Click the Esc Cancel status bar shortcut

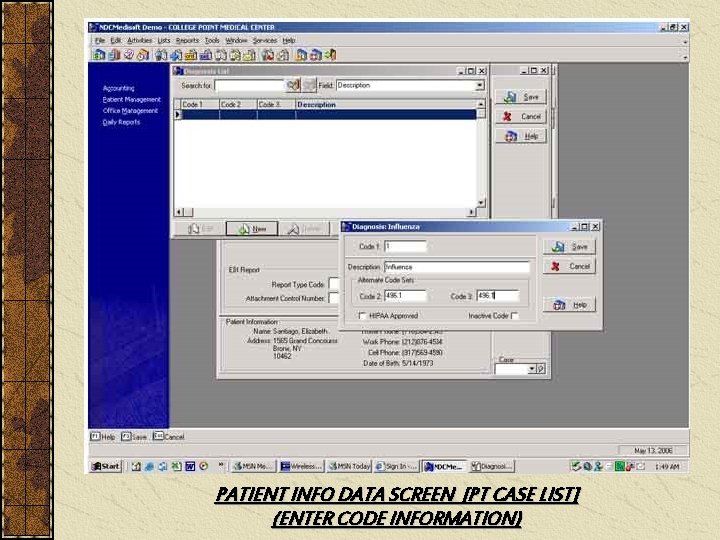[168, 436]
